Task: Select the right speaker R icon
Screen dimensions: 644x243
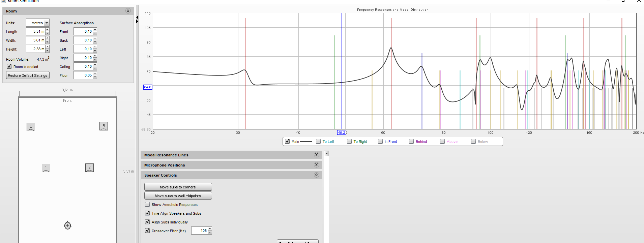Action: pyautogui.click(x=104, y=126)
